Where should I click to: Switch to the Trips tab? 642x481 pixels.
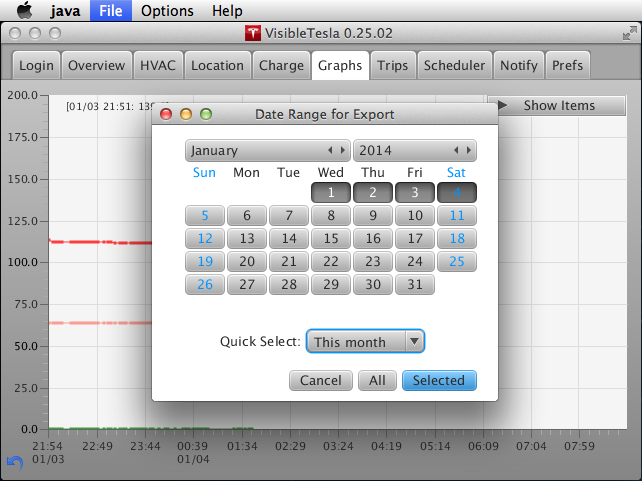(x=393, y=65)
